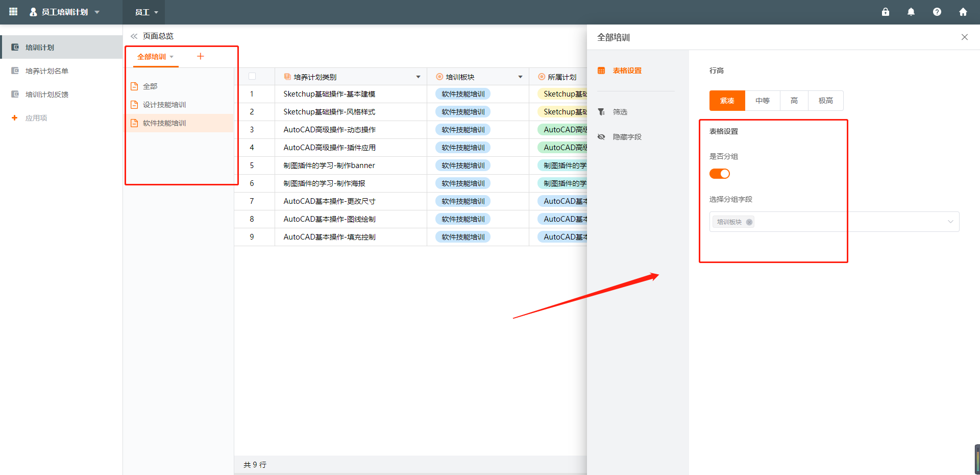
Task: Select 培养计划名单 in the sidebar
Action: (x=46, y=70)
